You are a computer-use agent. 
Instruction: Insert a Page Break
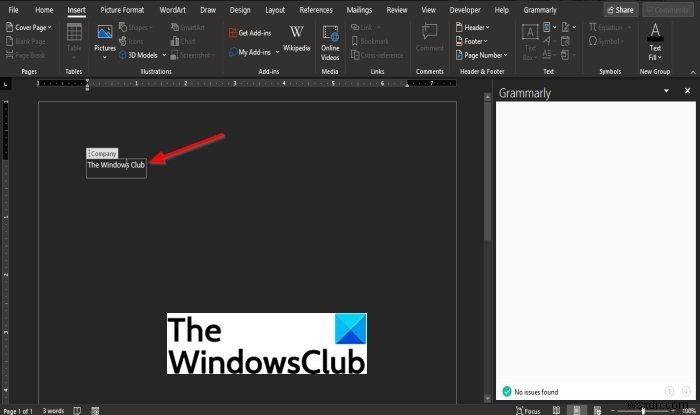pos(26,55)
